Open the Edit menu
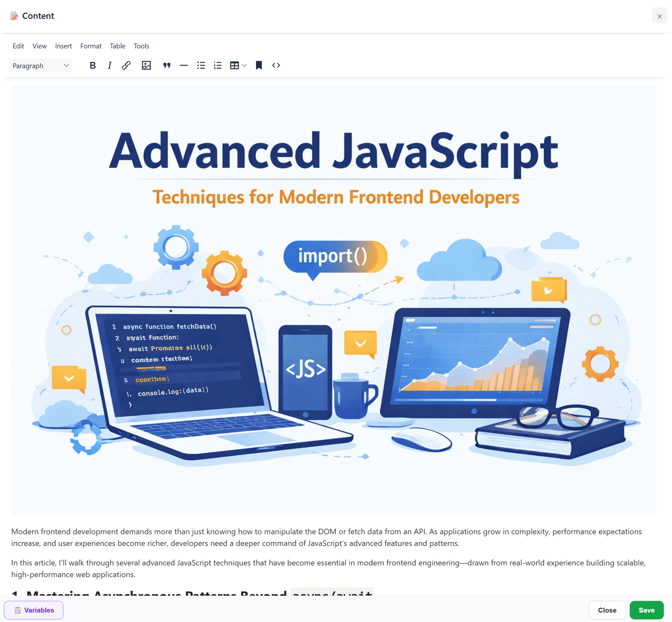 click(x=18, y=46)
